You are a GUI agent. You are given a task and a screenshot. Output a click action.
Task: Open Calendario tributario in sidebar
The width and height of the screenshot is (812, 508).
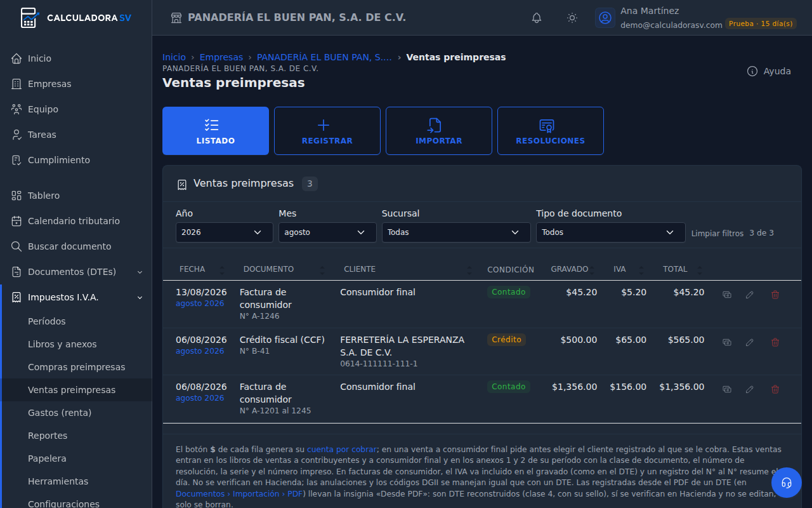point(77,221)
